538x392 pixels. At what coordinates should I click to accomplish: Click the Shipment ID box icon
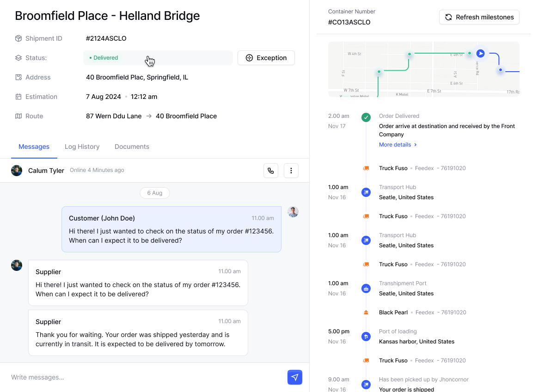pos(18,38)
